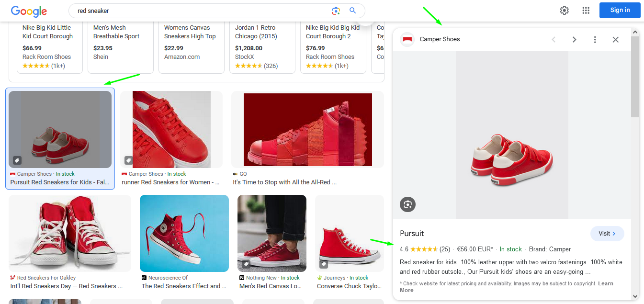
Task: Click the Sign in button
Action: pos(620,10)
